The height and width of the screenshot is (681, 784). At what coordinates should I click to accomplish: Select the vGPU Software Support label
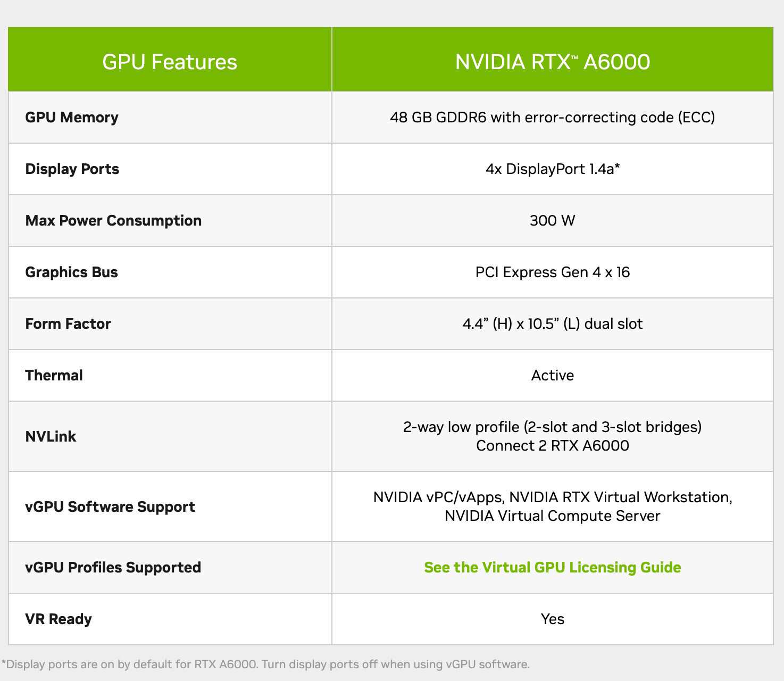click(x=110, y=506)
